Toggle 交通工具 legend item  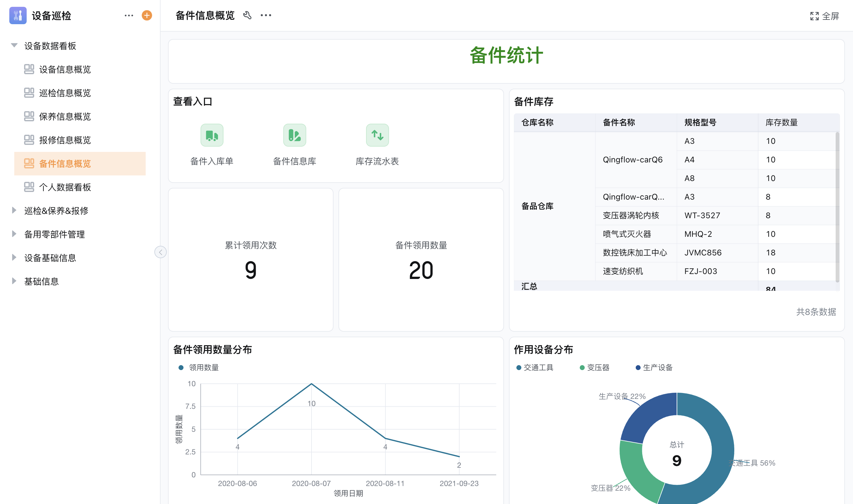(x=535, y=368)
